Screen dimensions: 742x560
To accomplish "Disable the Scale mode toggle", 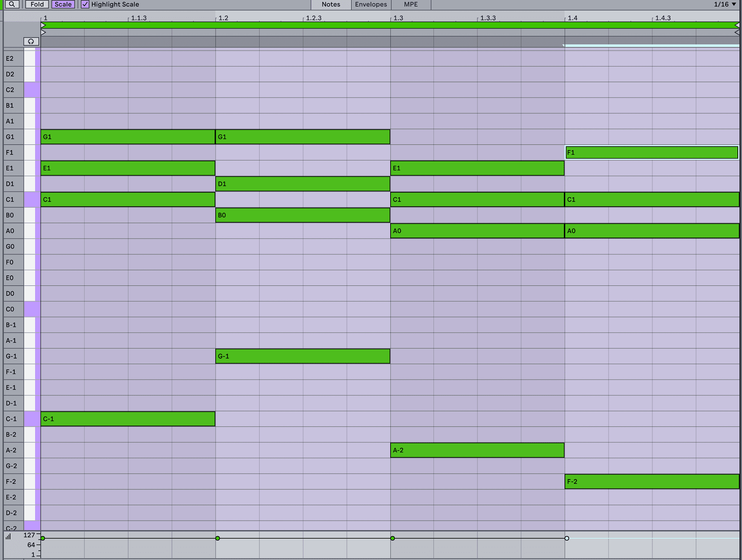I will (x=63, y=4).
